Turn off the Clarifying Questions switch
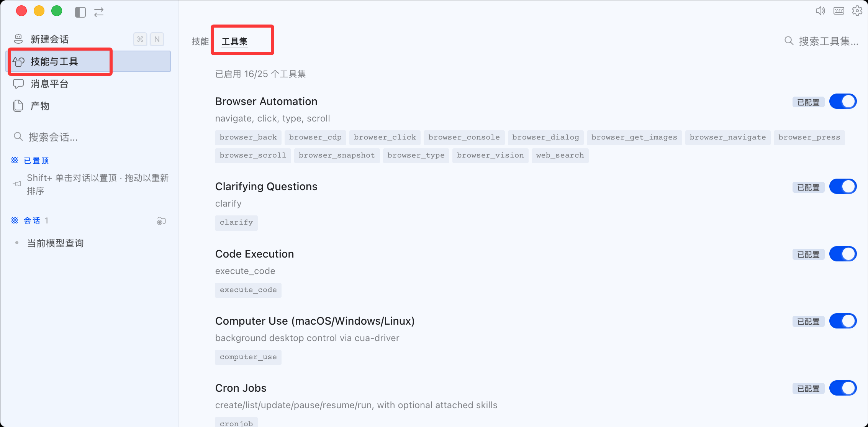 (843, 186)
